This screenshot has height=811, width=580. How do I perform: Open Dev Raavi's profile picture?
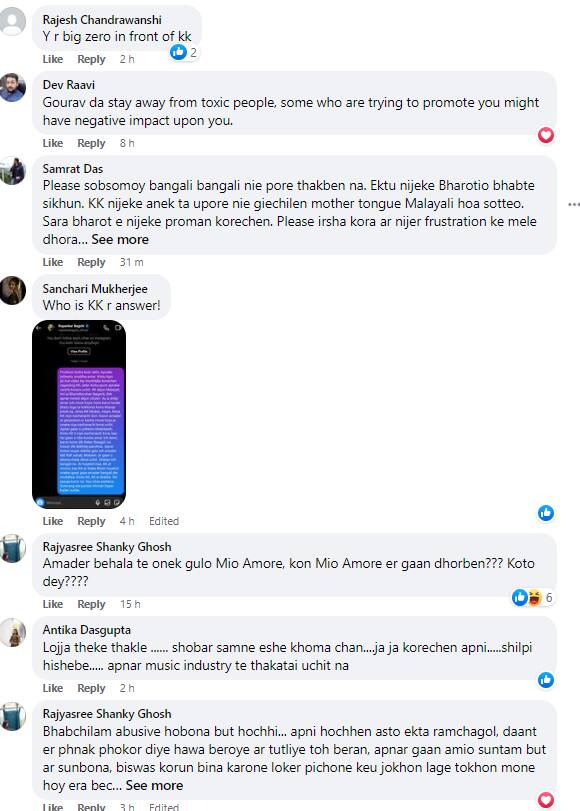tap(12, 87)
